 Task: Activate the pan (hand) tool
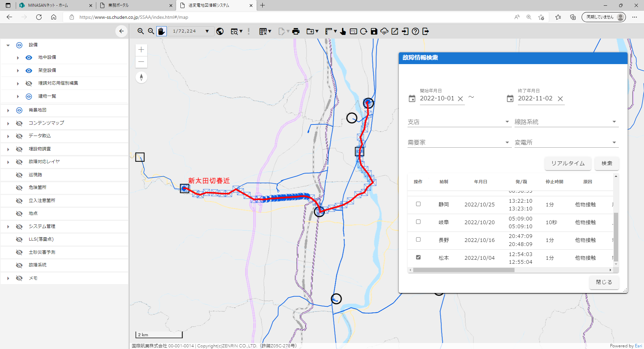click(161, 31)
